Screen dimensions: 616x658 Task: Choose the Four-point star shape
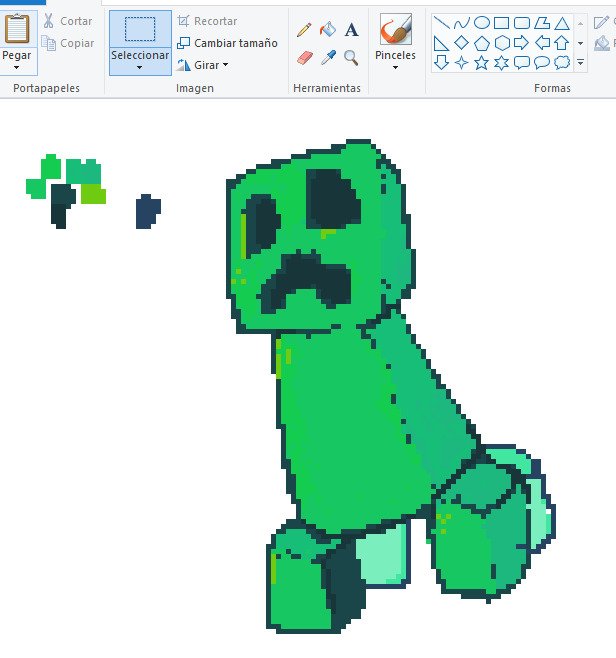(461, 63)
